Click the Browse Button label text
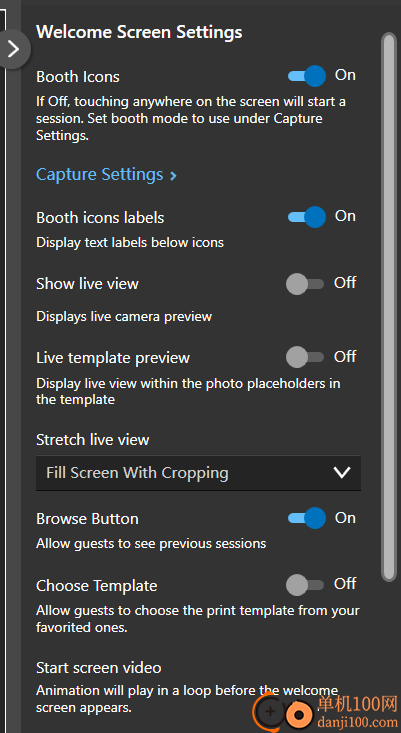 click(87, 519)
